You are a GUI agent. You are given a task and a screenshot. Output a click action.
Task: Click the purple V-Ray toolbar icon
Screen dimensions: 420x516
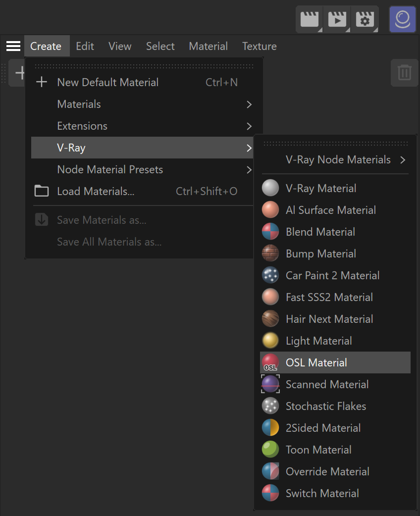coord(403,19)
